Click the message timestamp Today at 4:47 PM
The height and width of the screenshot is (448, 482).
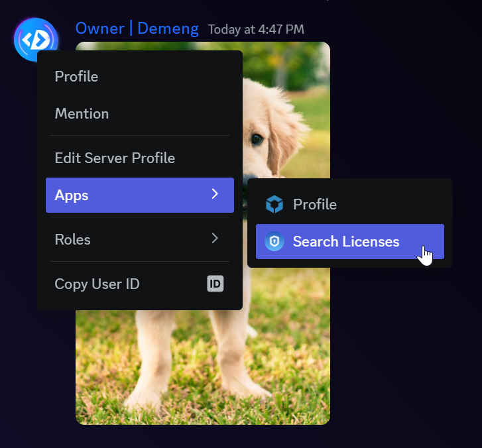pyautogui.click(x=256, y=30)
